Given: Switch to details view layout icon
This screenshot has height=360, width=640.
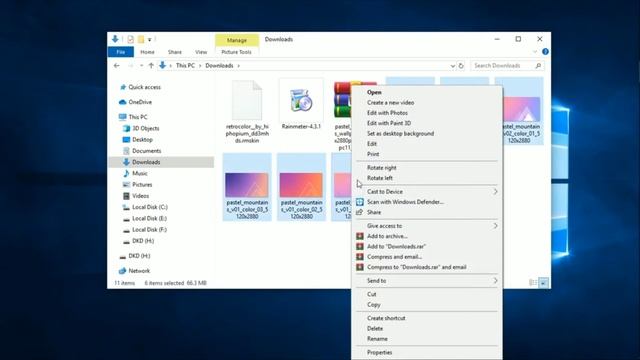Looking at the screenshot, I should pos(533,282).
